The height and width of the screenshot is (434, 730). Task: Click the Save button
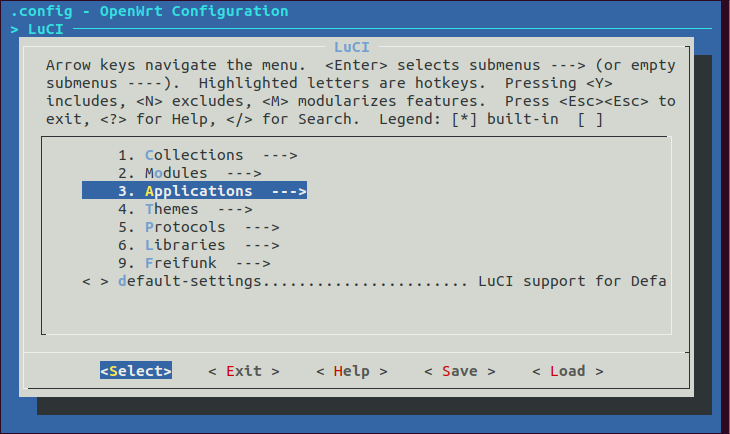click(460, 371)
